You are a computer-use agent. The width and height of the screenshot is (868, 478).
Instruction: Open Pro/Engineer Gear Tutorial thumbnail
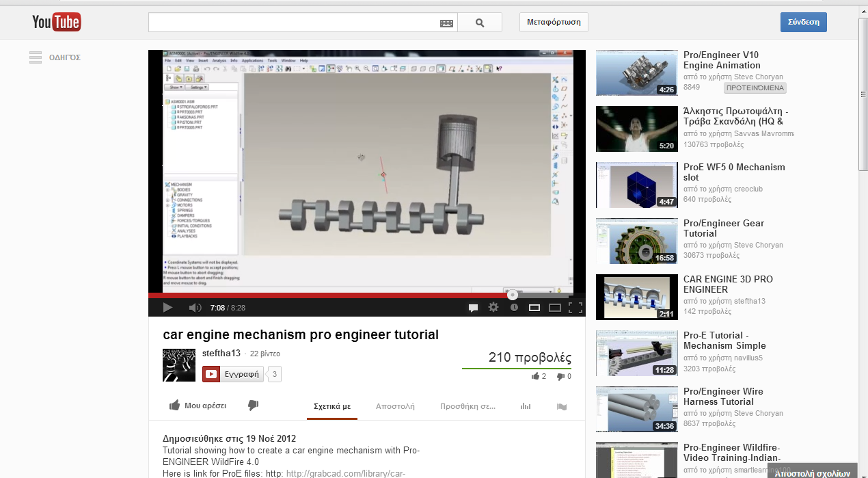[637, 241]
